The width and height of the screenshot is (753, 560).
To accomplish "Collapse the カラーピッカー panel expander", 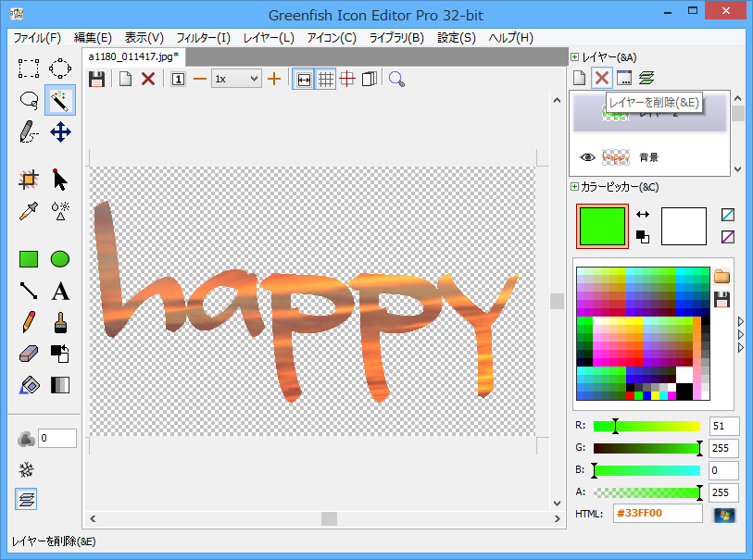I will click(x=575, y=188).
